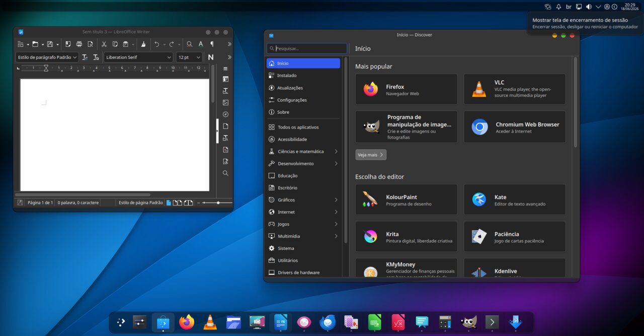Screen dimensions: 644x336
Task: Open the Firefox app card in Discover
Action: (407, 89)
